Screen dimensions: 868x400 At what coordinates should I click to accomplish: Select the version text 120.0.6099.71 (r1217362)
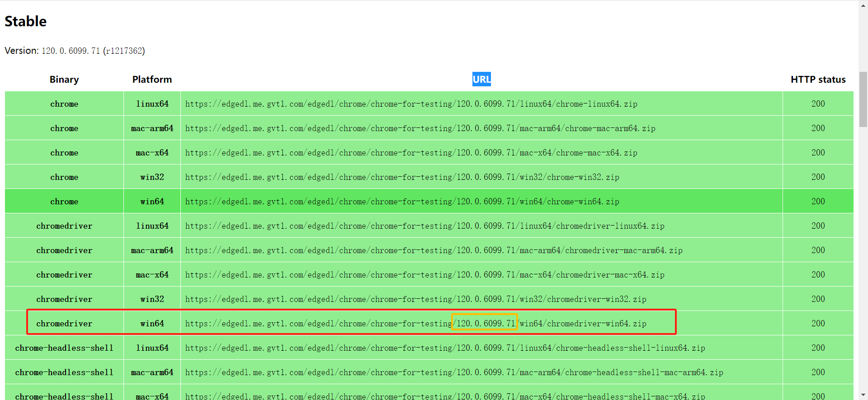pos(93,51)
